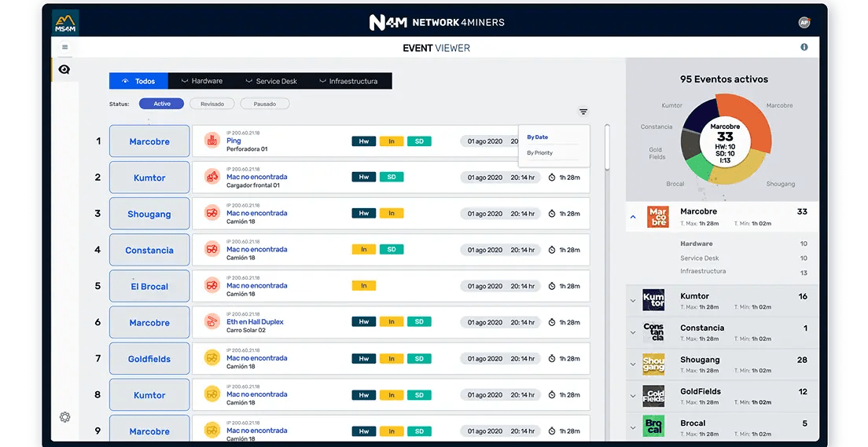Click the MS4M logo icon
Image resolution: width=868 pixels, height=447 pixels.
click(65, 23)
